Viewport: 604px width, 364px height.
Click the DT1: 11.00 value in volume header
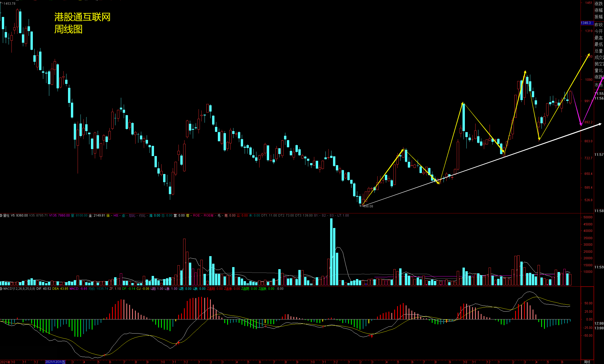coord(269,215)
